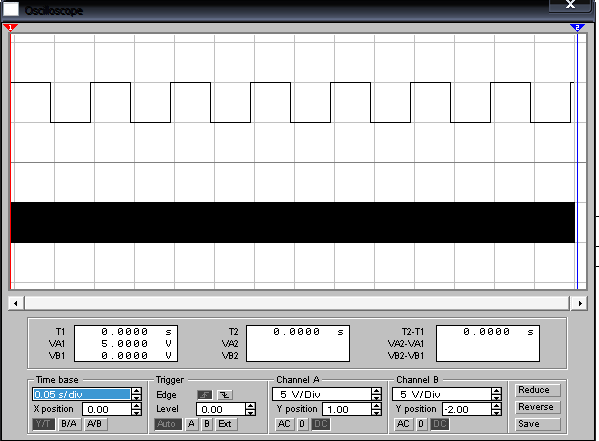Click the T1 readout box
The image size is (599, 441).
pos(126,344)
